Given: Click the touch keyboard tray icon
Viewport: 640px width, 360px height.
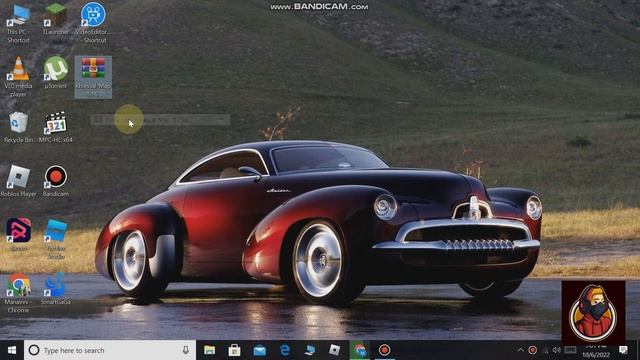Looking at the screenshot, I should [570, 350].
